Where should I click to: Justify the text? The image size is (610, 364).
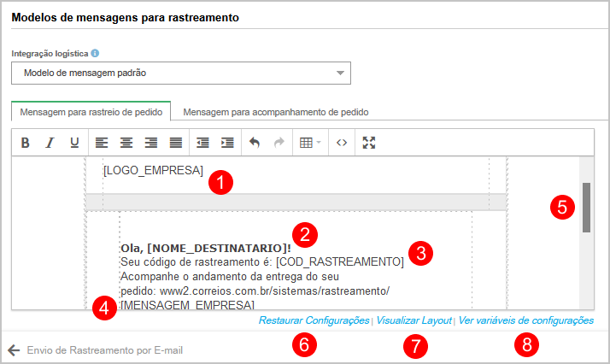pos(176,143)
